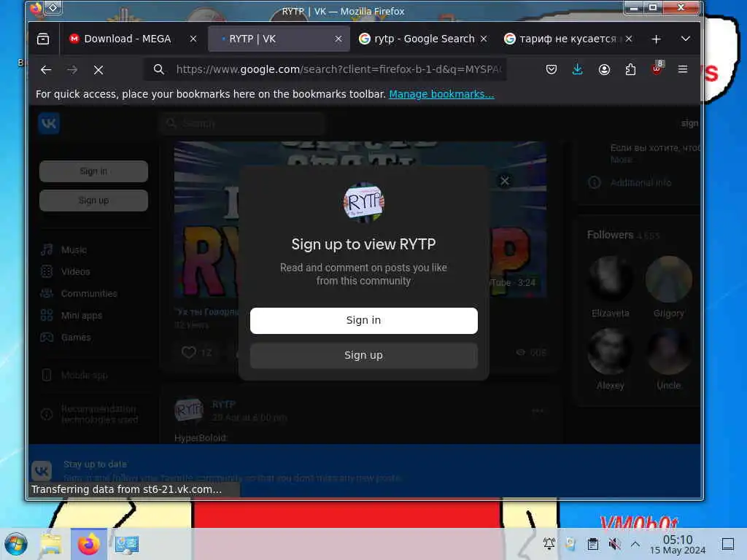Open the Extensions puzzle icon
Screen dimensions: 747x560
point(630,69)
